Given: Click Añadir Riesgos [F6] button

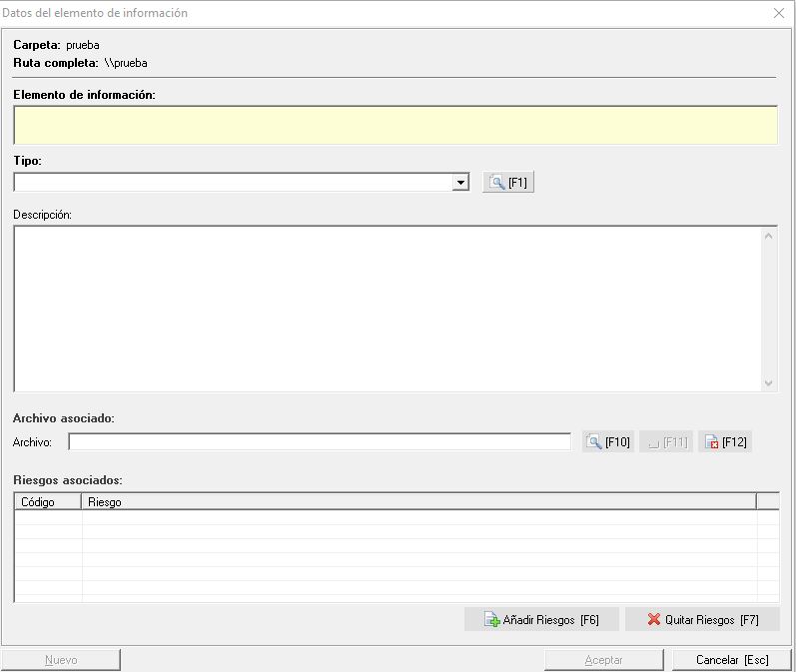Looking at the screenshot, I should 541,620.
